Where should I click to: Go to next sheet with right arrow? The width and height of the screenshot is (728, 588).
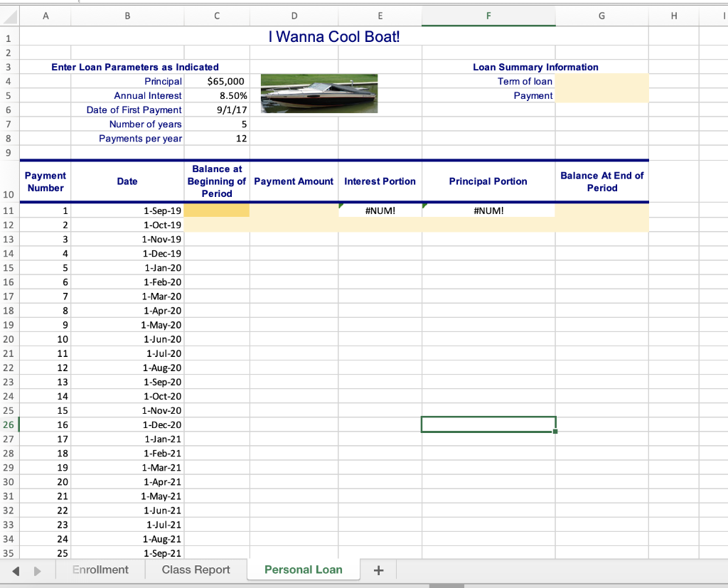pyautogui.click(x=38, y=571)
